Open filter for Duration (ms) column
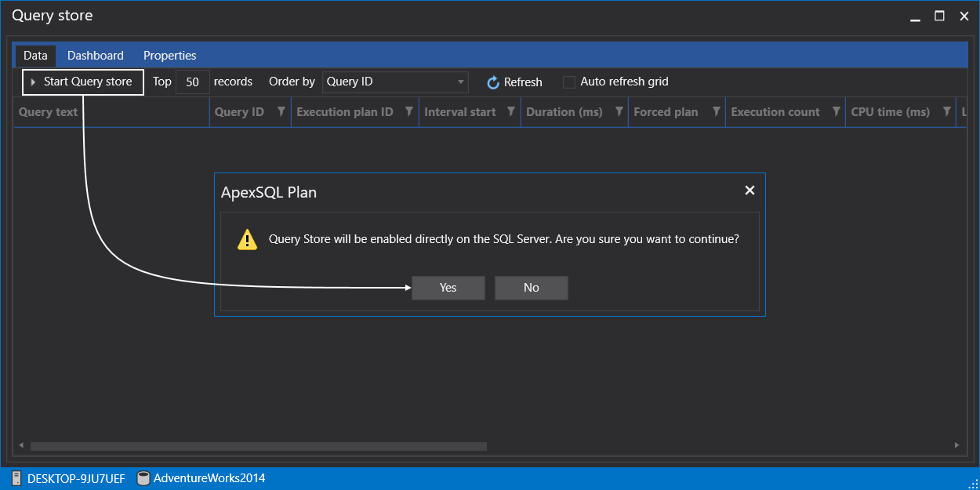The height and width of the screenshot is (490, 980). 619,112
